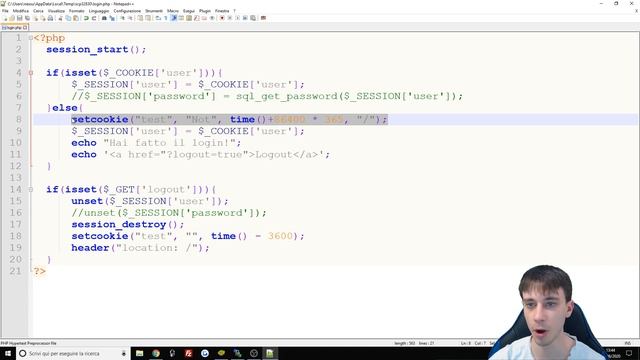Image resolution: width=640 pixels, height=360 pixels.
Task: Play back recorded macro icon
Action: pyautogui.click(x=237, y=18)
